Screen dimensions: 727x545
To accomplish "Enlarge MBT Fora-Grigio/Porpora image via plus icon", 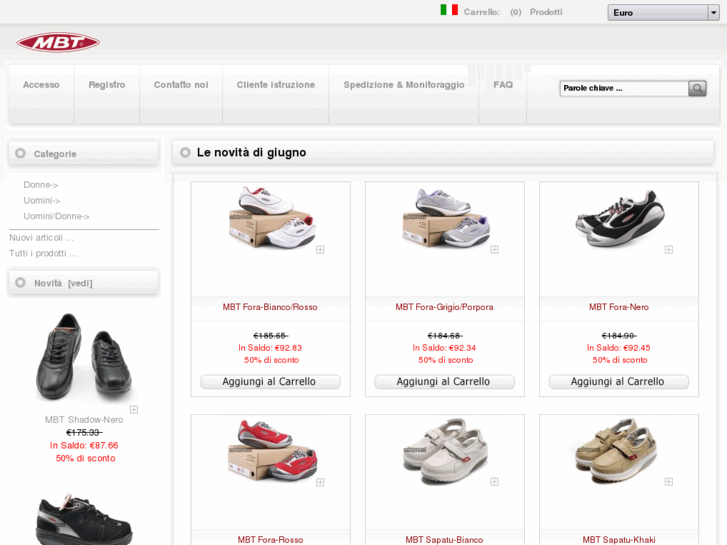I will pyautogui.click(x=494, y=250).
